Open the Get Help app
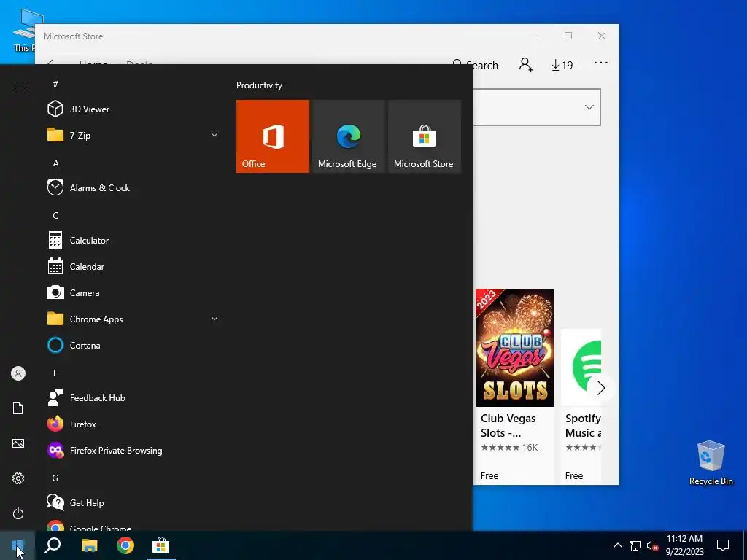Screen dimensions: 747x560 [x=133, y=503]
